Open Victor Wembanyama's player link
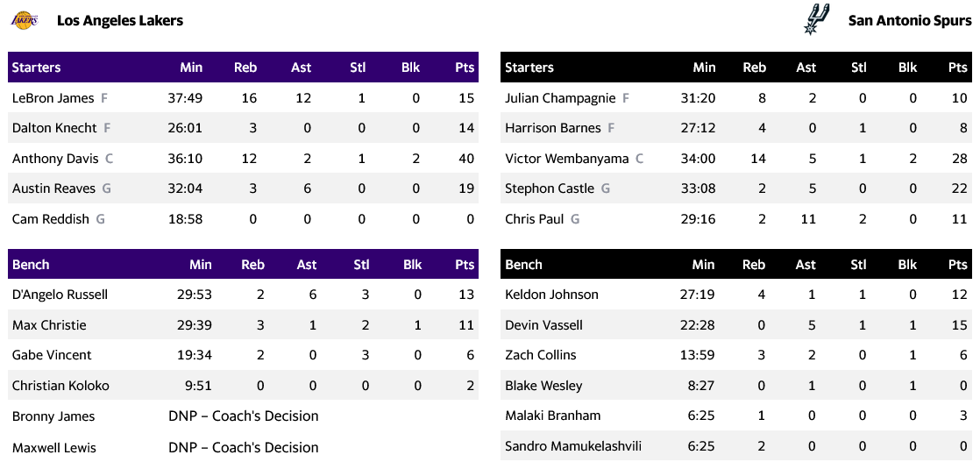 [566, 159]
